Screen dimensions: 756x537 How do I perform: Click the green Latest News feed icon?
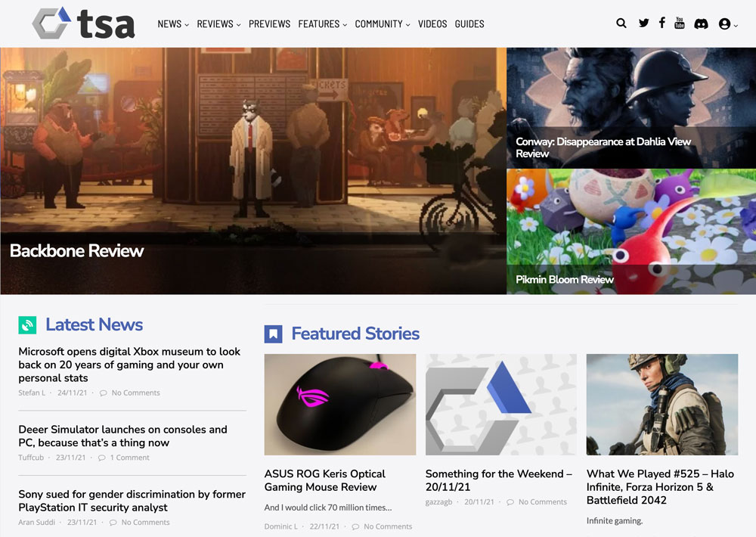27,324
